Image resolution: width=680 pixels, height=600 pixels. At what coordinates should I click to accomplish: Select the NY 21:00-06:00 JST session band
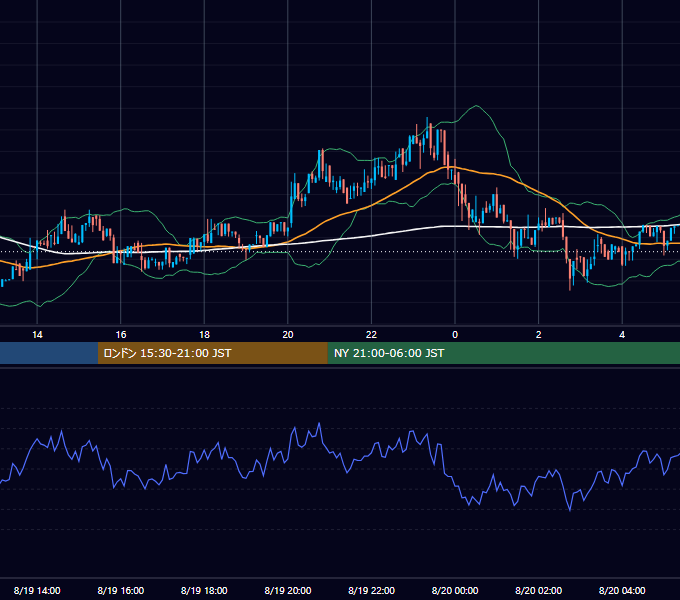[x=503, y=353]
